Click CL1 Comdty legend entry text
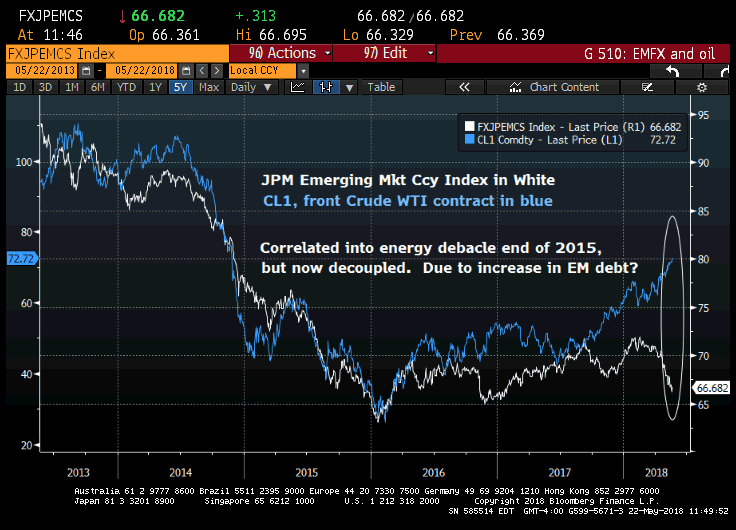 click(x=549, y=140)
